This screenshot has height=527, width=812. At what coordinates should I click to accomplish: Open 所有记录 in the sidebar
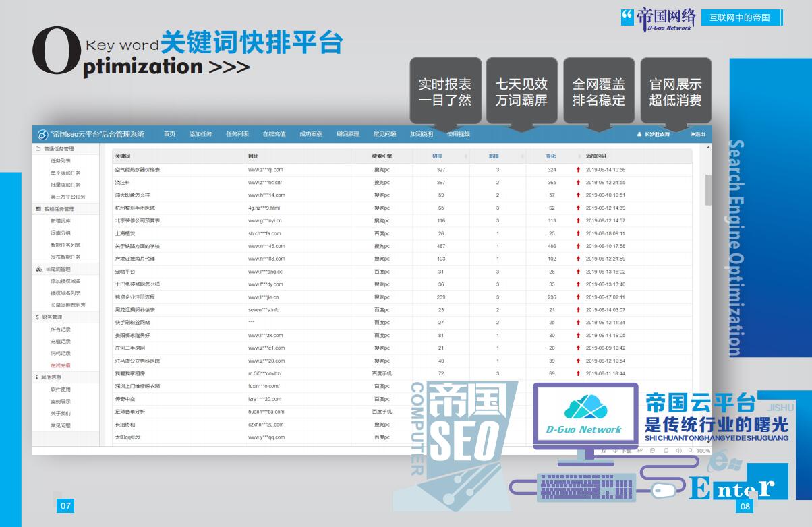point(61,330)
